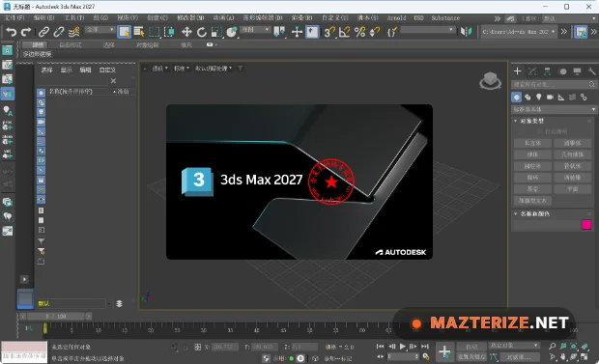This screenshot has width=599, height=364.
Task: Click the ViewCube in the viewport
Action: coord(491,80)
